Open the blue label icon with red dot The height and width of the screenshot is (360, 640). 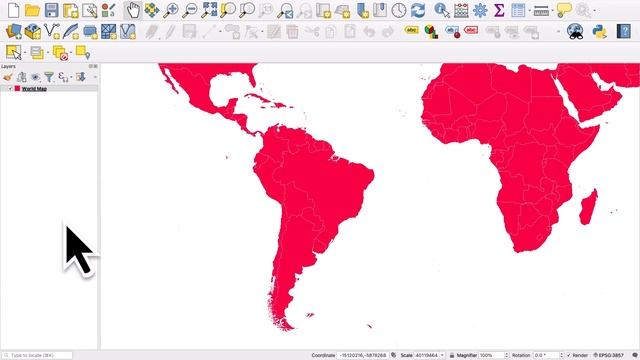point(452,32)
